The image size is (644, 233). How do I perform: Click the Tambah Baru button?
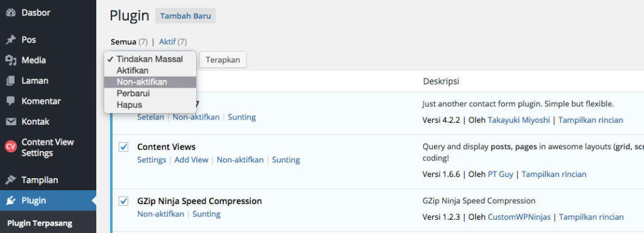[x=186, y=16]
